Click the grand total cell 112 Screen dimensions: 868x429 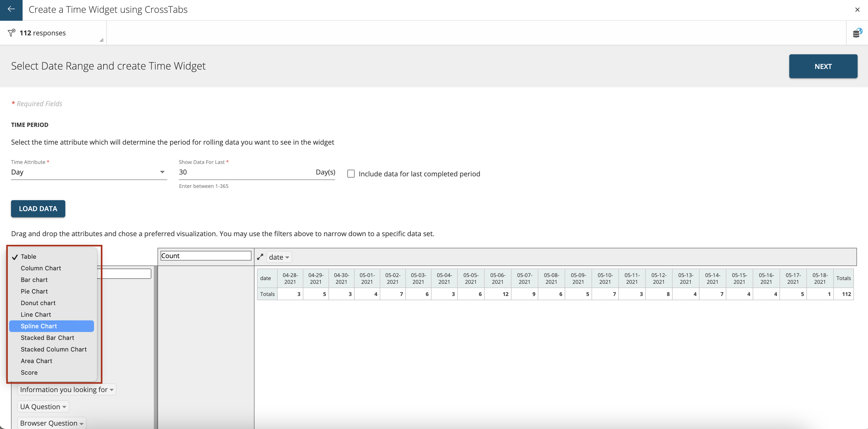(843, 294)
